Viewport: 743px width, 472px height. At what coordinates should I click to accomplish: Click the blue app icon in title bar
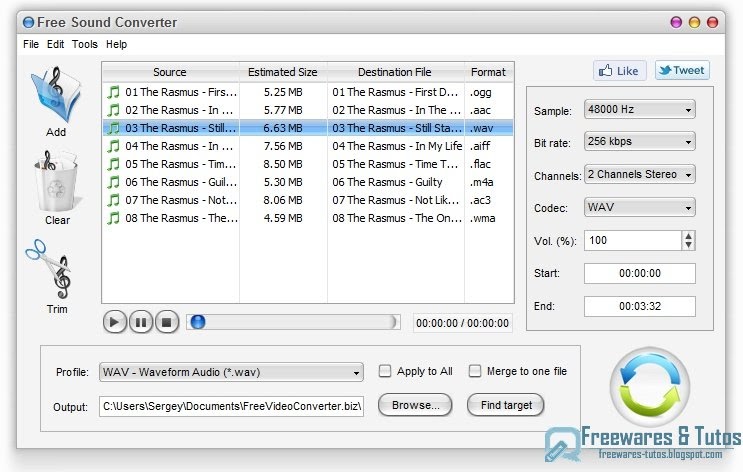28,22
